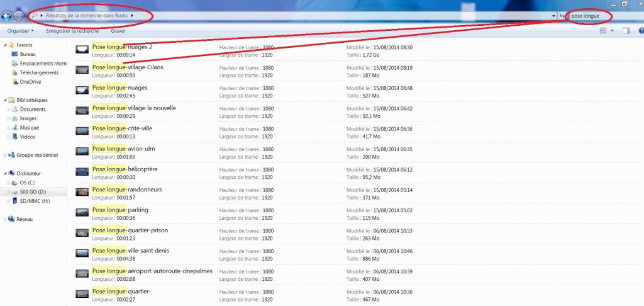
Task: Open the Vidéos library
Action: click(x=28, y=137)
